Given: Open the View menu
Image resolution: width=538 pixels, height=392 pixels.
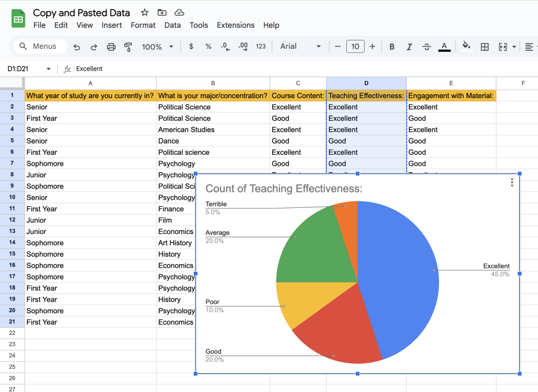Looking at the screenshot, I should coord(85,25).
